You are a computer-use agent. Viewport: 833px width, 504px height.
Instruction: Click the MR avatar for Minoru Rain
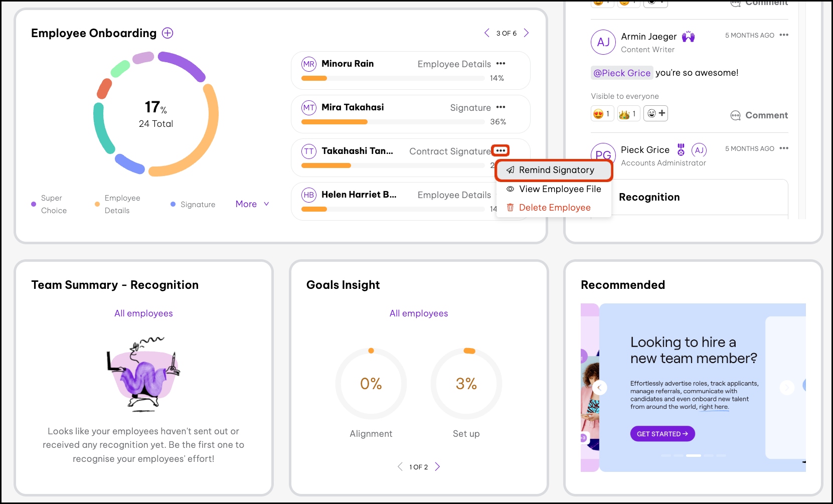click(x=309, y=64)
